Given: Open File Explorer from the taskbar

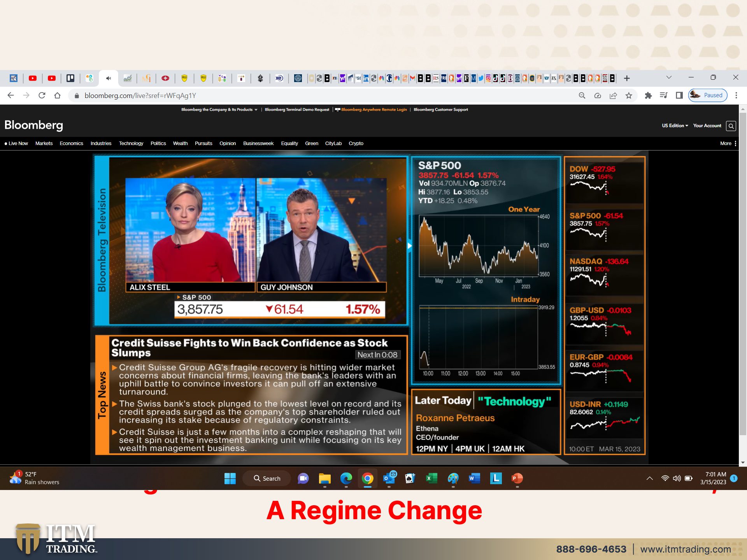Looking at the screenshot, I should point(324,478).
